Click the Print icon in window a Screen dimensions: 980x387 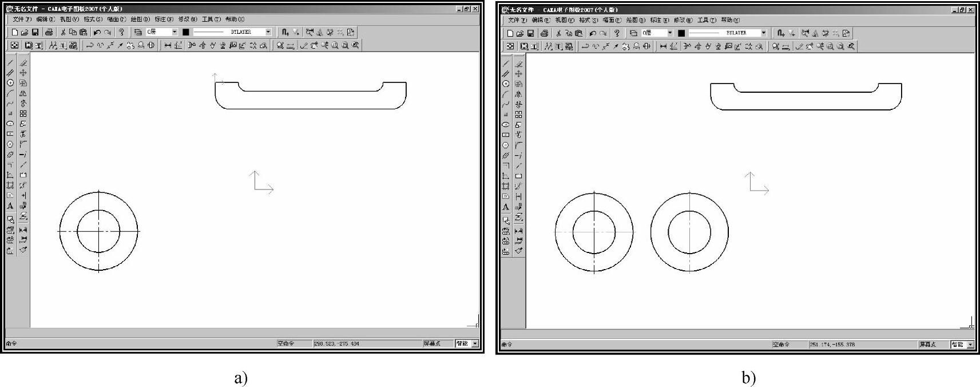(49, 32)
